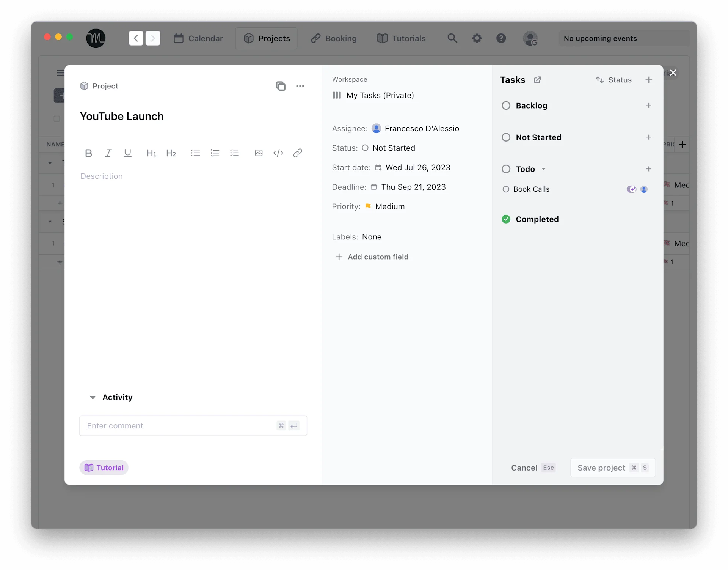Open Tasks in external view icon

(x=537, y=80)
